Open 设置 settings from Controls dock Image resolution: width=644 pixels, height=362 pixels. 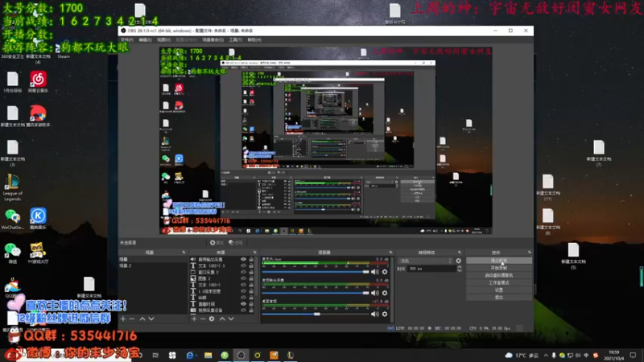tap(499, 290)
